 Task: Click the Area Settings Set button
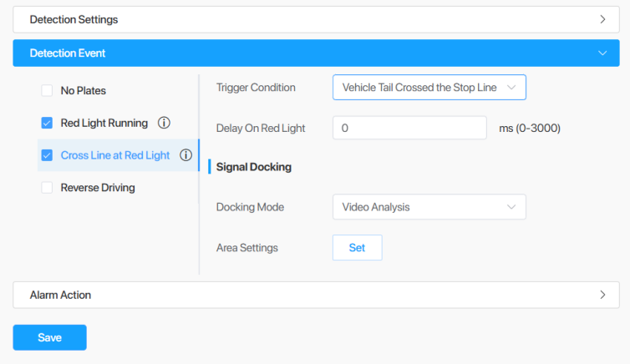357,248
